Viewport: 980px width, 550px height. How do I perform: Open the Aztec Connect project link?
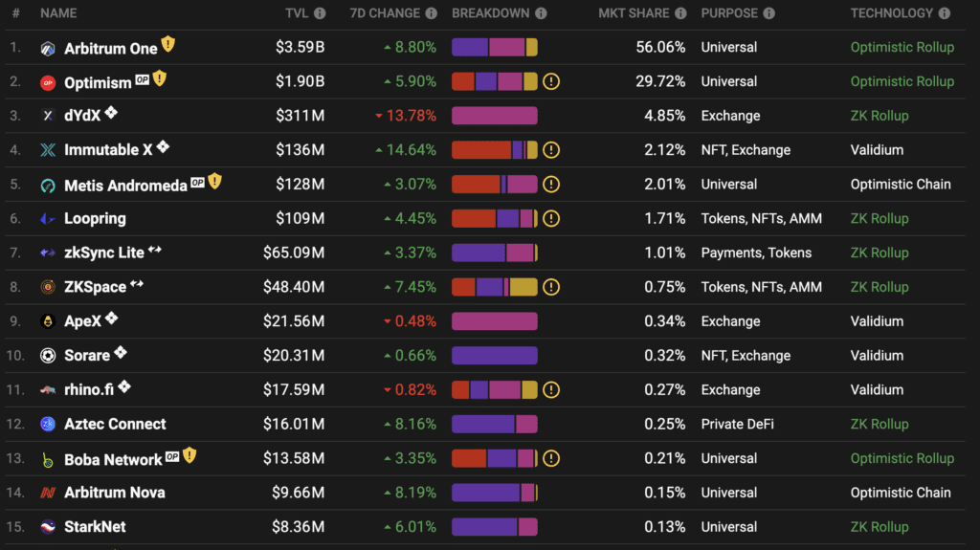[115, 424]
